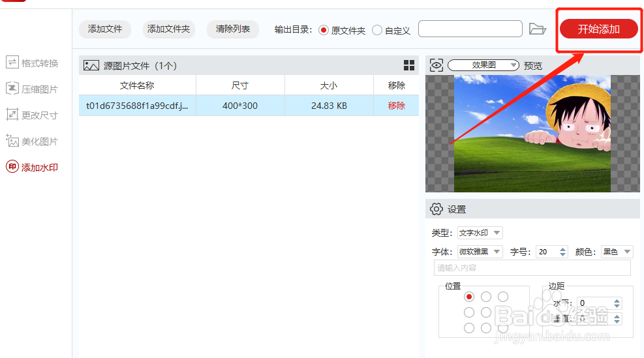
Task: Open the font 微软雅黑 dropdown
Action: (480, 252)
